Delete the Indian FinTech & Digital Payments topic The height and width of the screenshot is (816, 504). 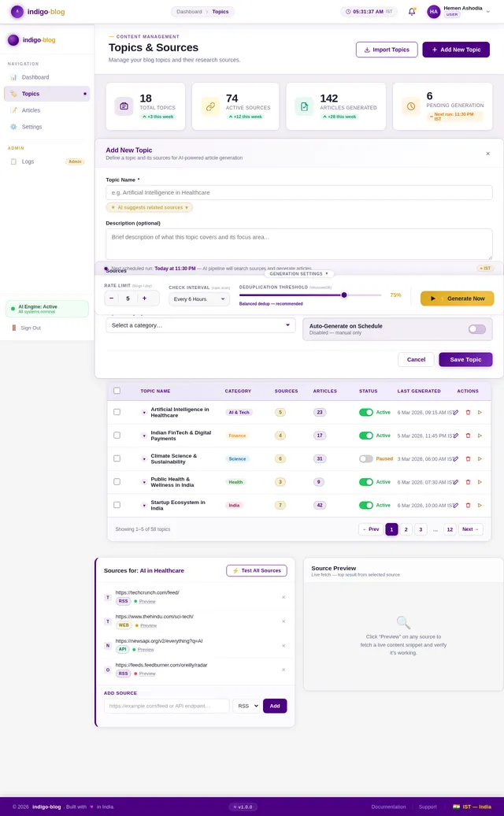tap(468, 436)
